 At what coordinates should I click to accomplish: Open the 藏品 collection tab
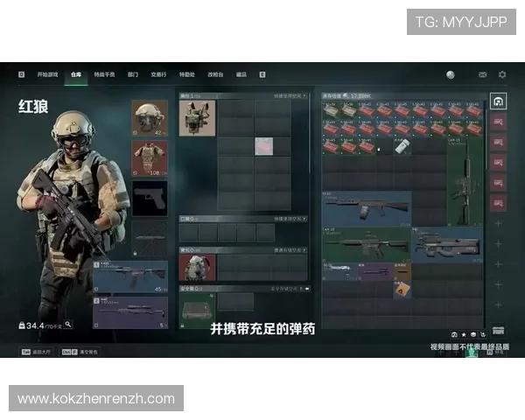[x=241, y=74]
